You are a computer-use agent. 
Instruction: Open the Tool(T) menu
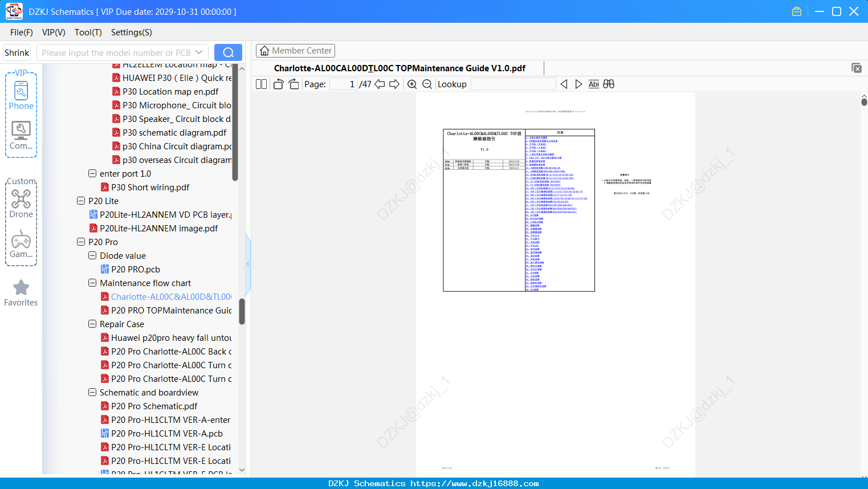point(88,32)
